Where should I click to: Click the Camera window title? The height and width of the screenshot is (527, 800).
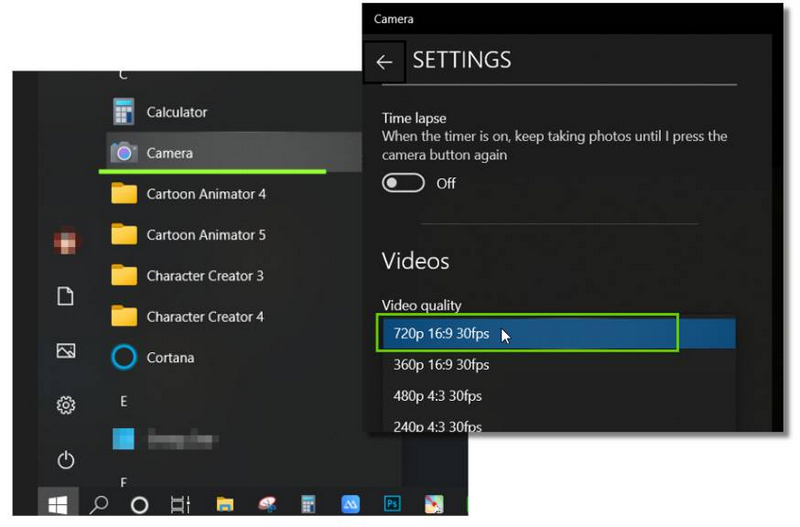(x=393, y=19)
